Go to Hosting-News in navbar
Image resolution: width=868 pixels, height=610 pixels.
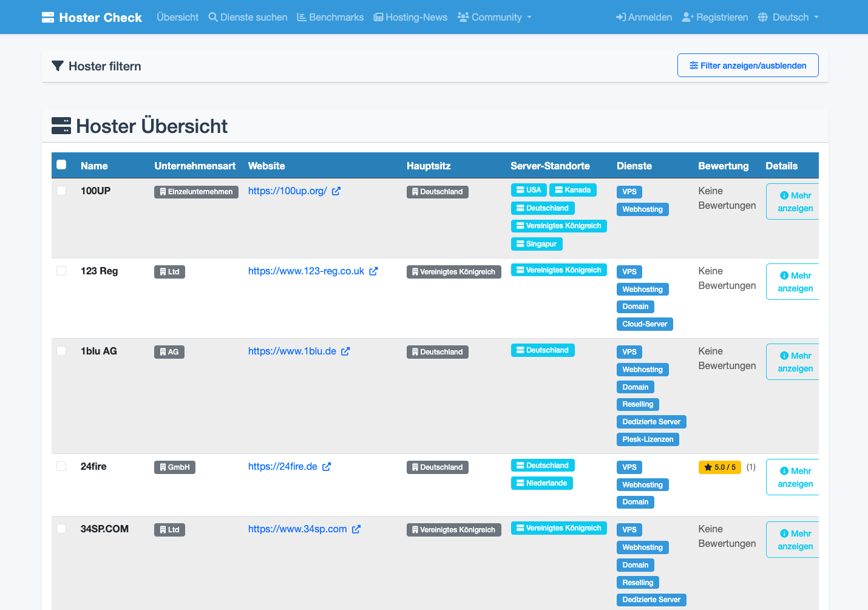pos(410,17)
